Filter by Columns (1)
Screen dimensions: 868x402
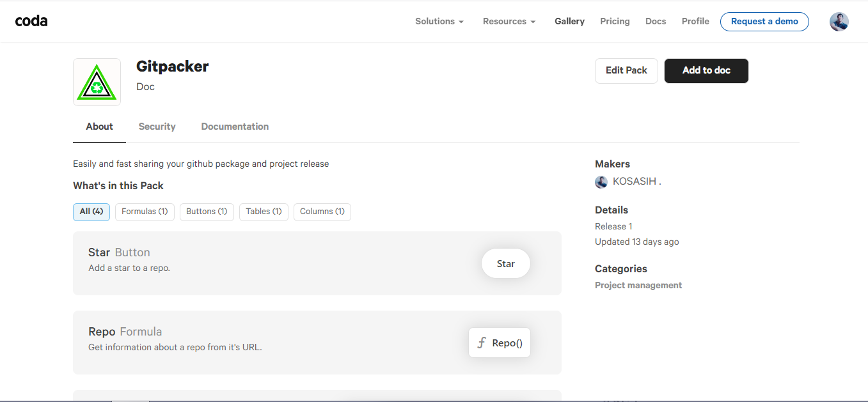[x=322, y=212]
